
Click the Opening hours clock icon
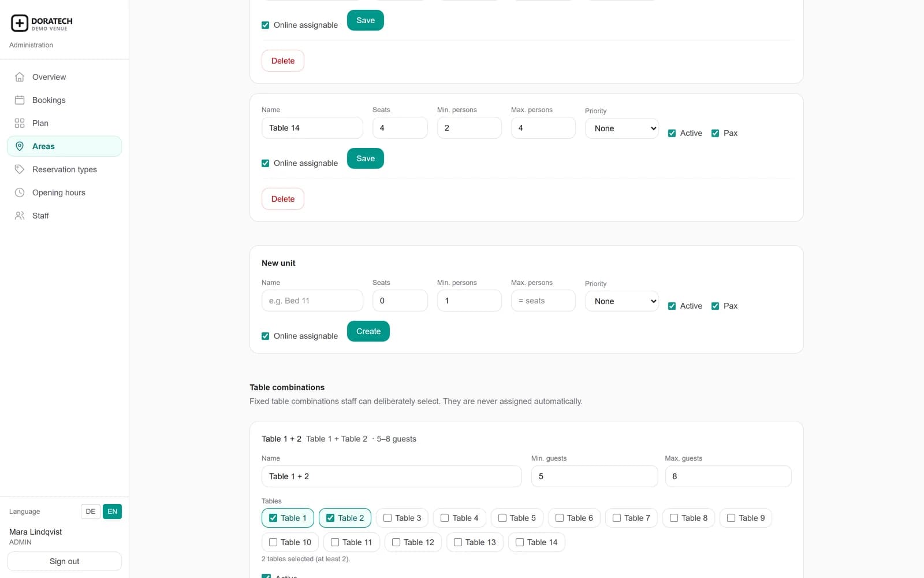tap(20, 192)
